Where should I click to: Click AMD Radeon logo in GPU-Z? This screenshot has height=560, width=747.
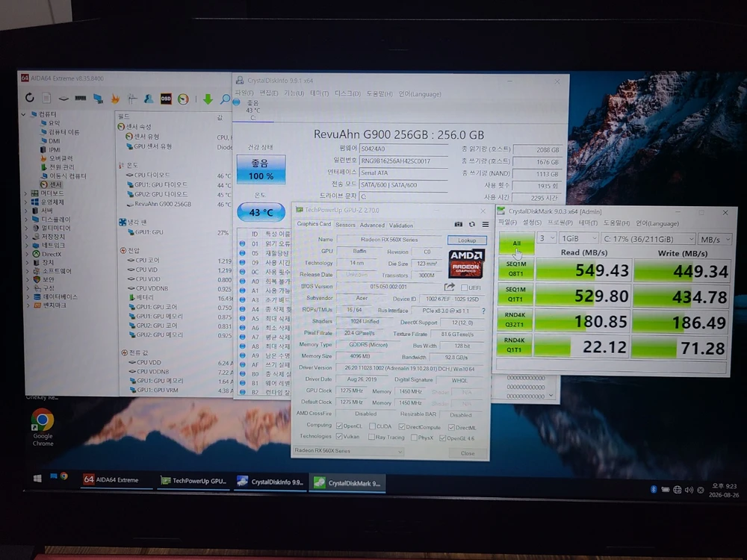click(x=466, y=264)
